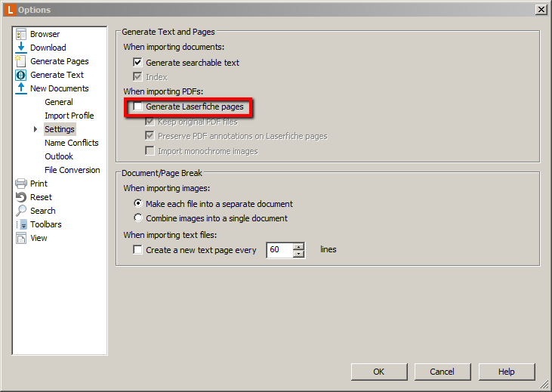This screenshot has height=392, width=552.
Task: Decrease lines value with down spinner
Action: (x=298, y=254)
